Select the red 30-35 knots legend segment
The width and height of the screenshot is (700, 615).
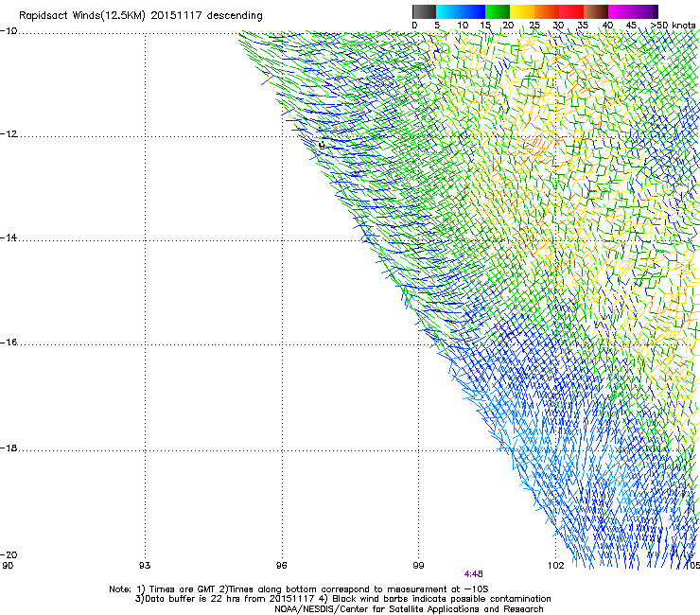pyautogui.click(x=571, y=11)
